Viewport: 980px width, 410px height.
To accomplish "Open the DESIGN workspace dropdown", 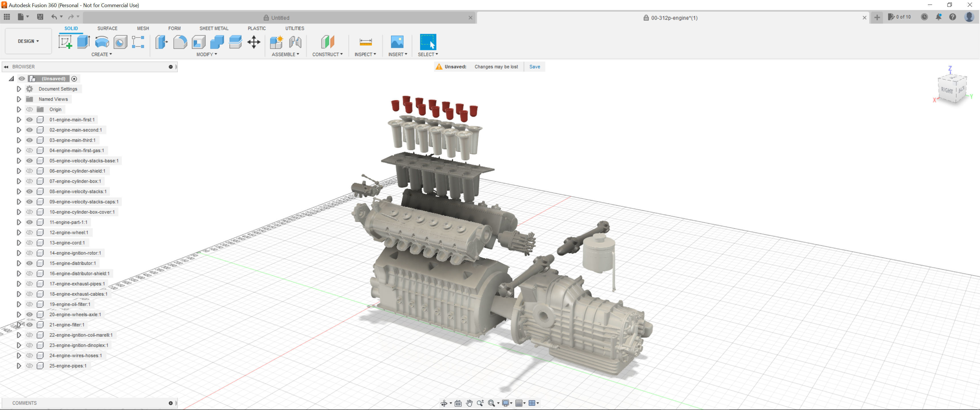I will 28,41.
